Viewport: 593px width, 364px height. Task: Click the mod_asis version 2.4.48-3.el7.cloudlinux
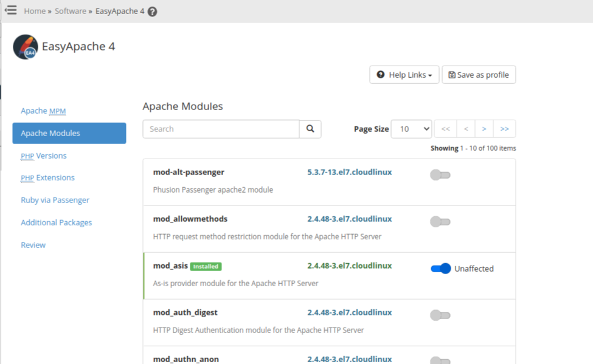tap(350, 266)
